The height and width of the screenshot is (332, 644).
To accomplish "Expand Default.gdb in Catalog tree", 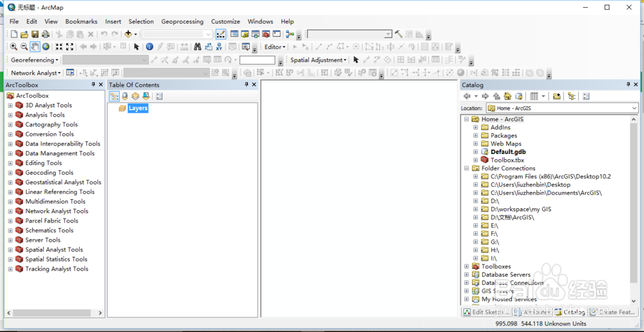I will pyautogui.click(x=476, y=151).
